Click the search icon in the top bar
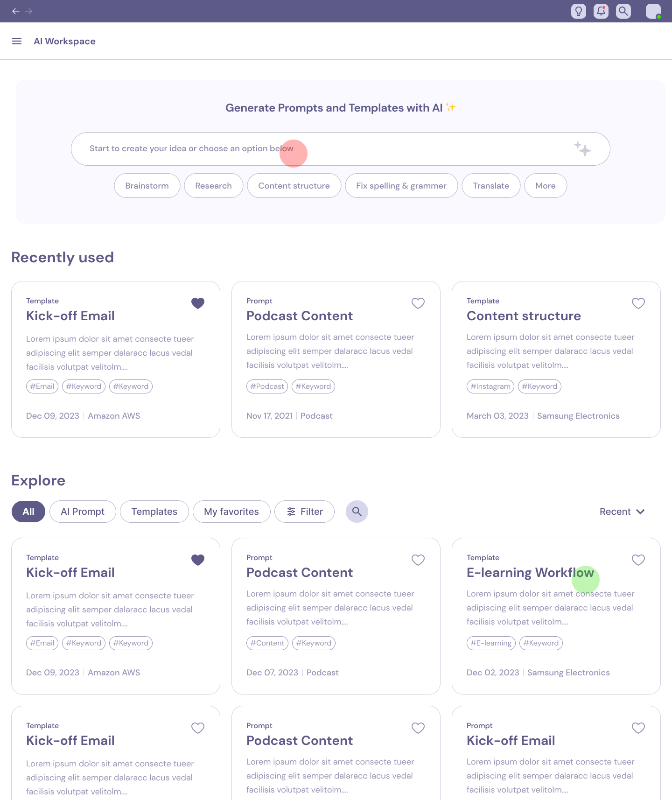The width and height of the screenshot is (672, 800). tap(623, 11)
